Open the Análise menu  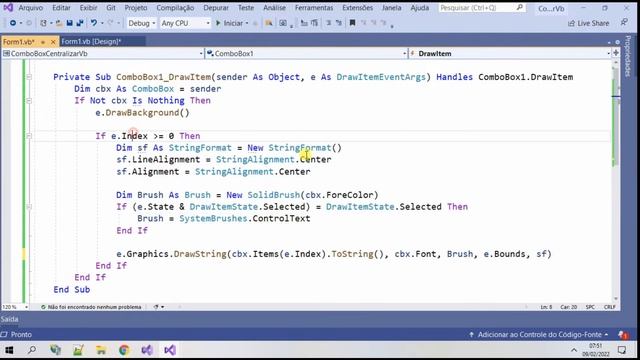274,8
